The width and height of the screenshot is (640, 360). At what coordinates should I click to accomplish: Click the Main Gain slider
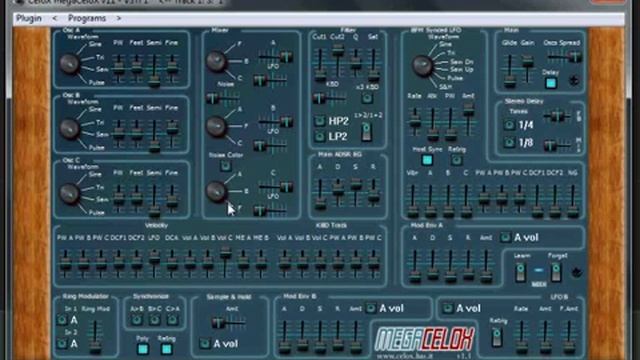[527, 69]
